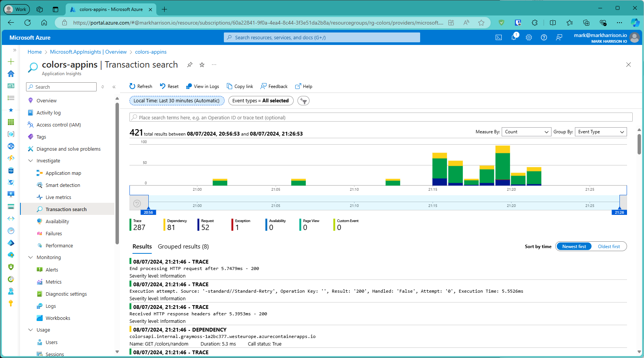
Task: Click Copy link in the toolbar
Action: (240, 86)
